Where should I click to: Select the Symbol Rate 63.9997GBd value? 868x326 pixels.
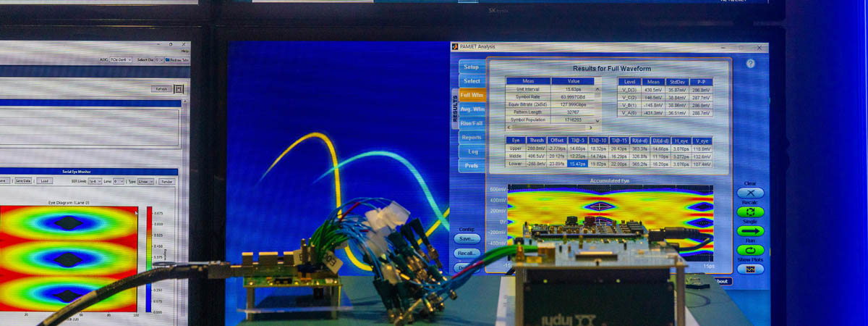[x=573, y=96]
